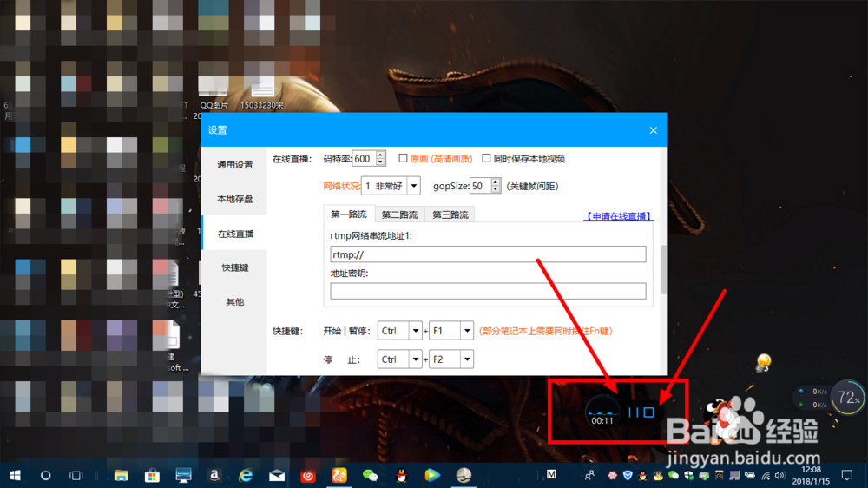Open stop-hotkey Ctrl modifier dropdown
The height and width of the screenshot is (488, 868).
415,359
